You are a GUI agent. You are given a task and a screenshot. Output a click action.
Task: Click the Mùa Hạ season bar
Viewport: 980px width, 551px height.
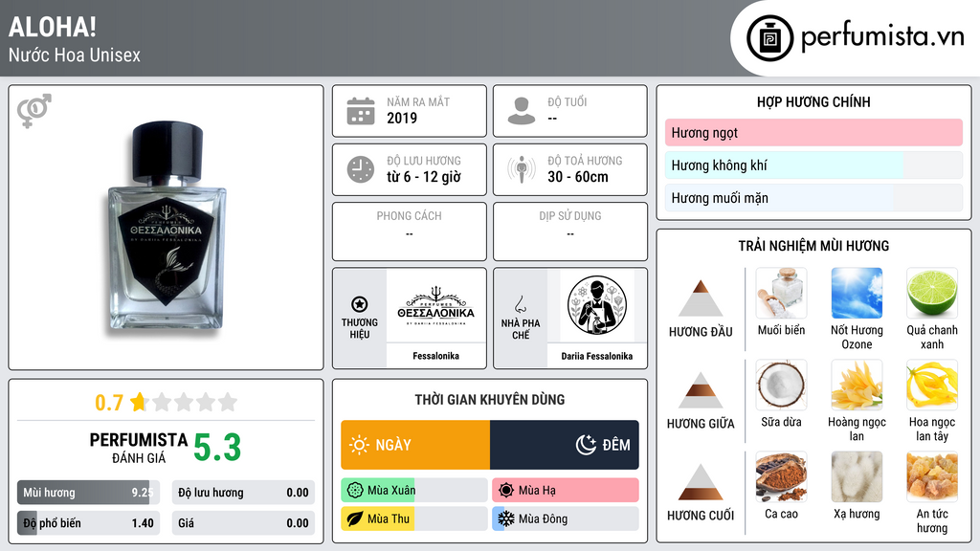tap(566, 491)
